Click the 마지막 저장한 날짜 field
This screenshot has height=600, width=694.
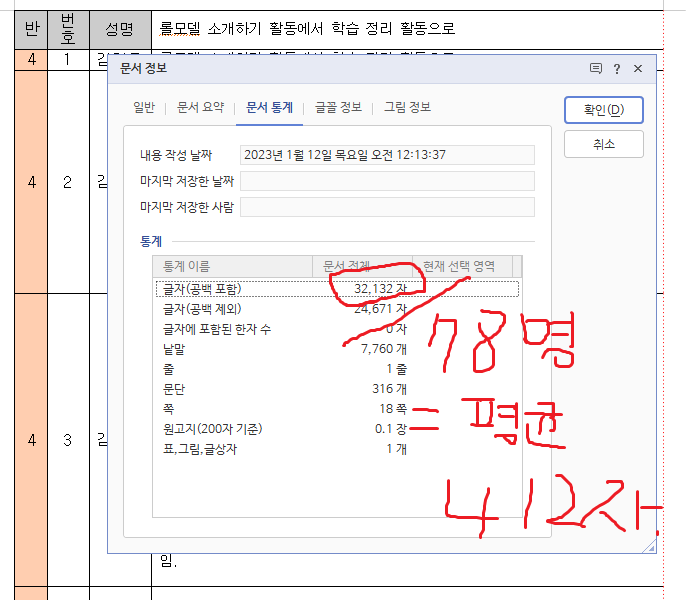pos(387,181)
